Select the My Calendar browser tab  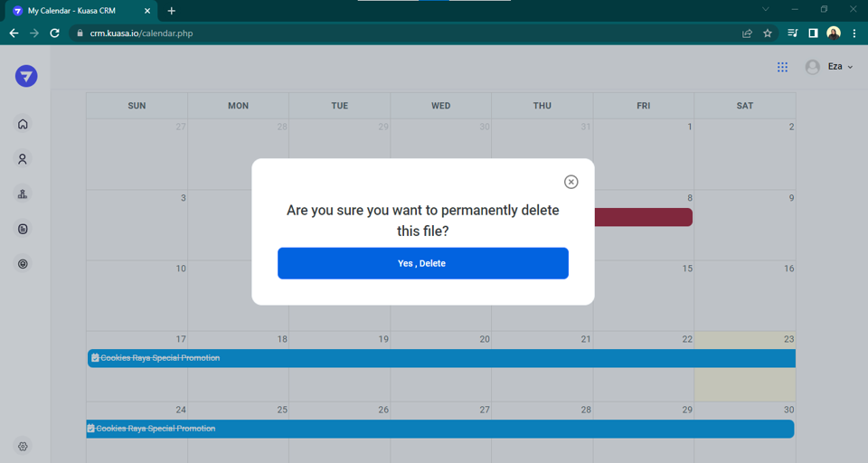pos(81,11)
